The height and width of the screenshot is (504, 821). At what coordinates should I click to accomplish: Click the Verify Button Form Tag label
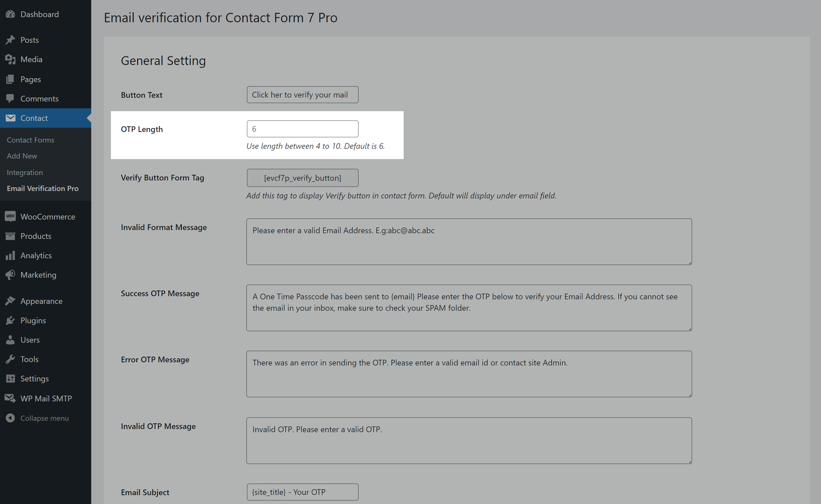[x=162, y=178]
